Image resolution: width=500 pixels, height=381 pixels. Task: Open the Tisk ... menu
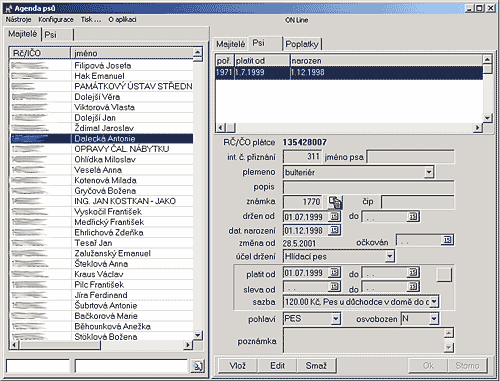(x=91, y=20)
